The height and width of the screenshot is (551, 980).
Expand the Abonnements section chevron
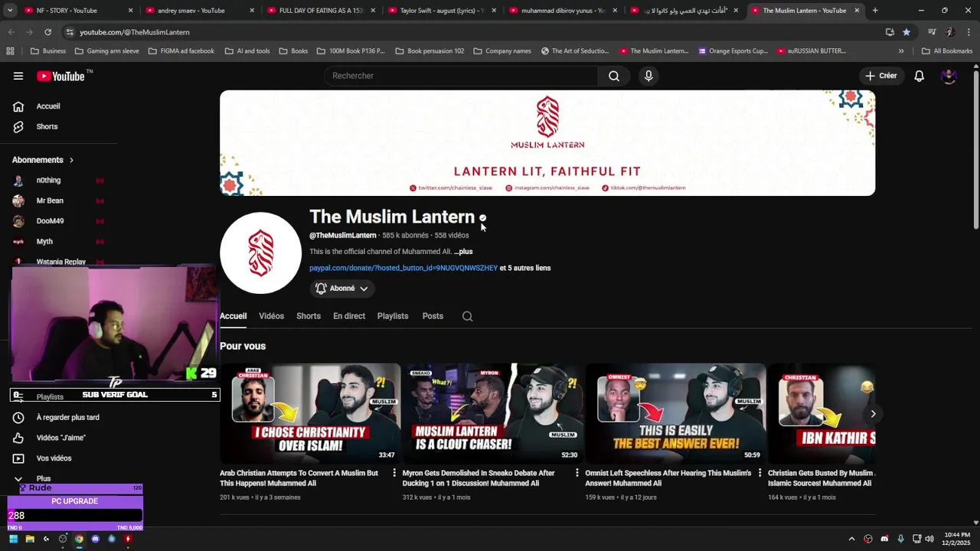[x=71, y=160]
